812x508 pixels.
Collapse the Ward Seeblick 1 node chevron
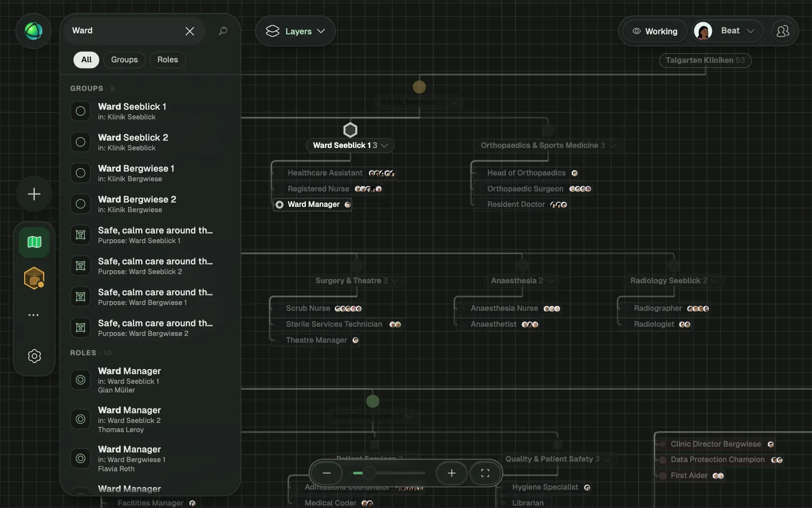pos(385,145)
